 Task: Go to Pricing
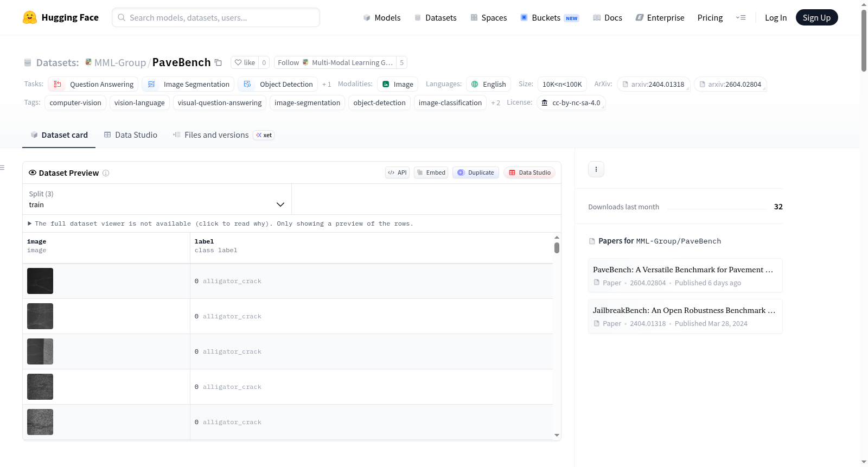(x=710, y=18)
